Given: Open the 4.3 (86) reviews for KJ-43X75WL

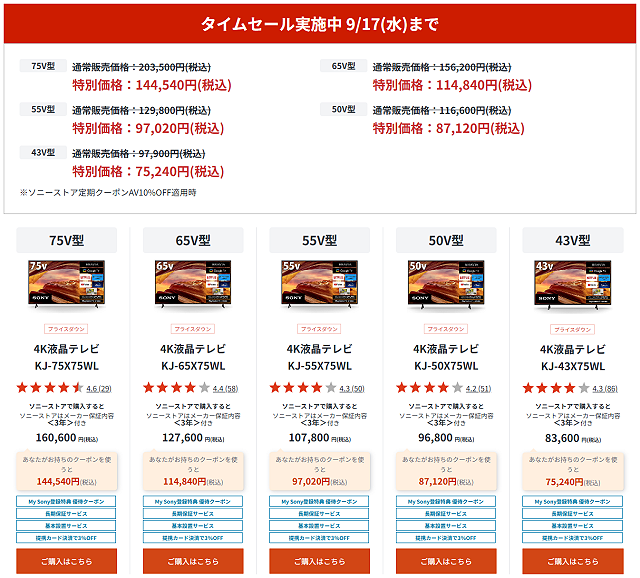Looking at the screenshot, I should click(x=605, y=389).
